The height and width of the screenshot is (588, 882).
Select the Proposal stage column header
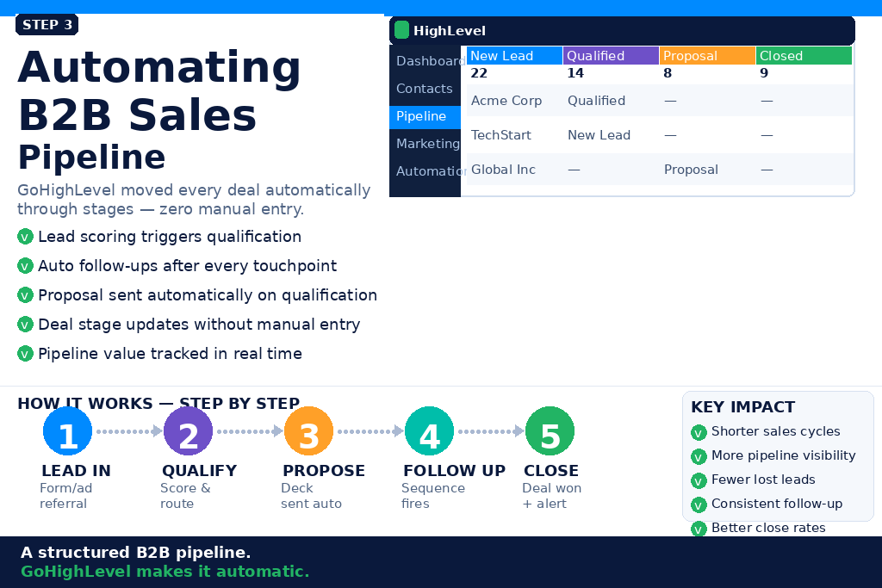point(707,56)
